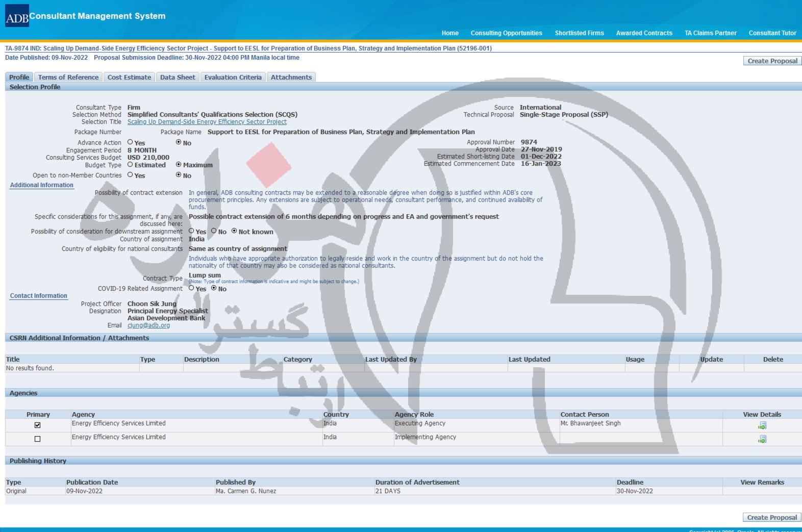Click project officer name Choon Sik Jung
Image resolution: width=802 pixels, height=532 pixels.
click(152, 304)
